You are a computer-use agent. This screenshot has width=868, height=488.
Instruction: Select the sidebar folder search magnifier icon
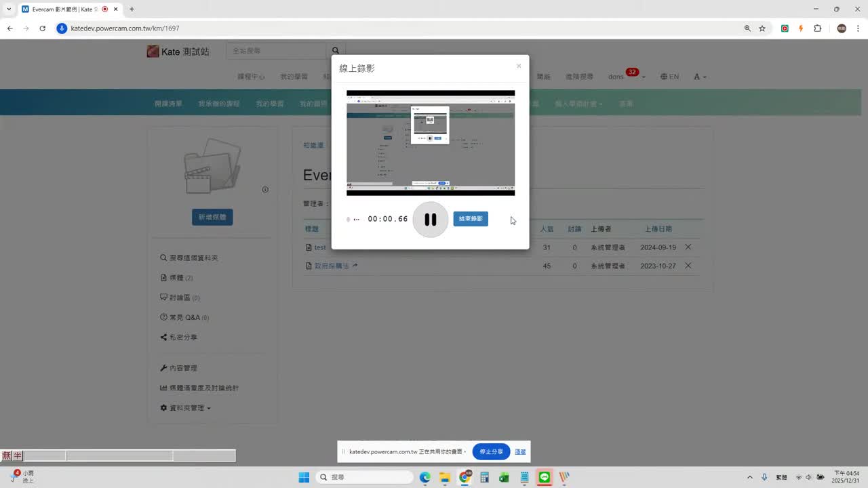163,258
